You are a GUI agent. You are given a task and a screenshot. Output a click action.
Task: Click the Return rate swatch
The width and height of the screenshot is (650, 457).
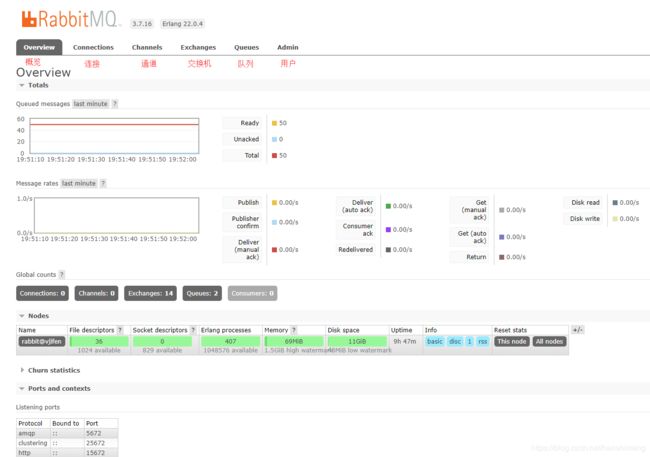click(502, 257)
